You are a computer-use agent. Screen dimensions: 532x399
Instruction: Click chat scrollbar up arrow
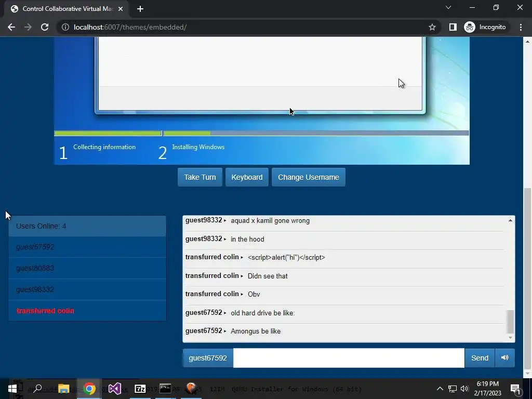pyautogui.click(x=510, y=220)
